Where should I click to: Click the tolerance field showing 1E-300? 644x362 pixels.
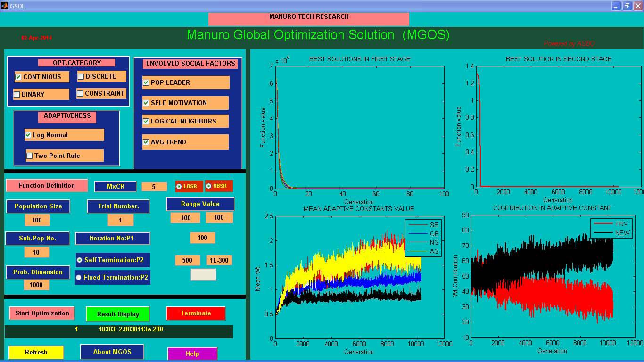coord(219,260)
